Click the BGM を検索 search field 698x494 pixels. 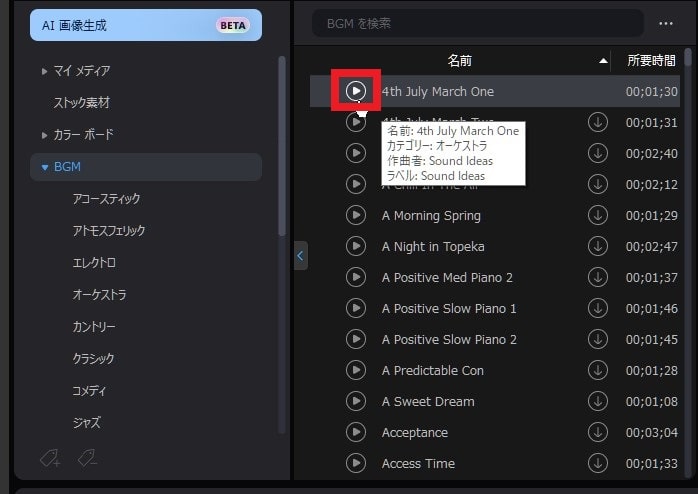pyautogui.click(x=477, y=23)
